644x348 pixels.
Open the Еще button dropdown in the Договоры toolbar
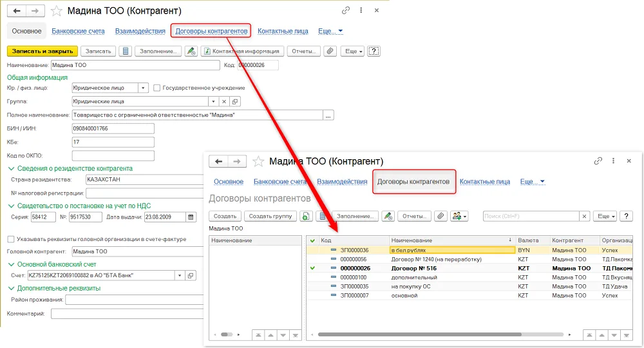pos(605,216)
